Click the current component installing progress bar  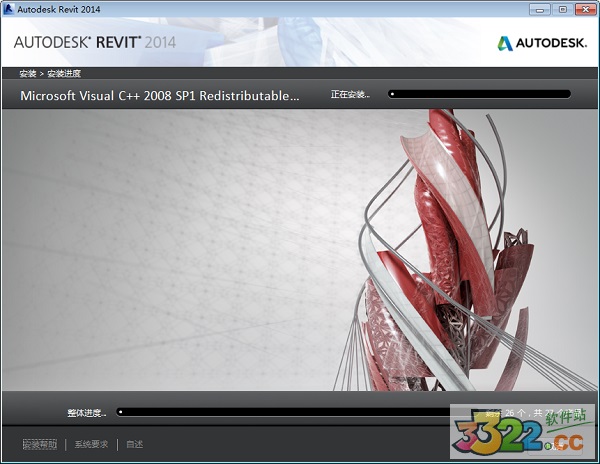click(x=479, y=94)
